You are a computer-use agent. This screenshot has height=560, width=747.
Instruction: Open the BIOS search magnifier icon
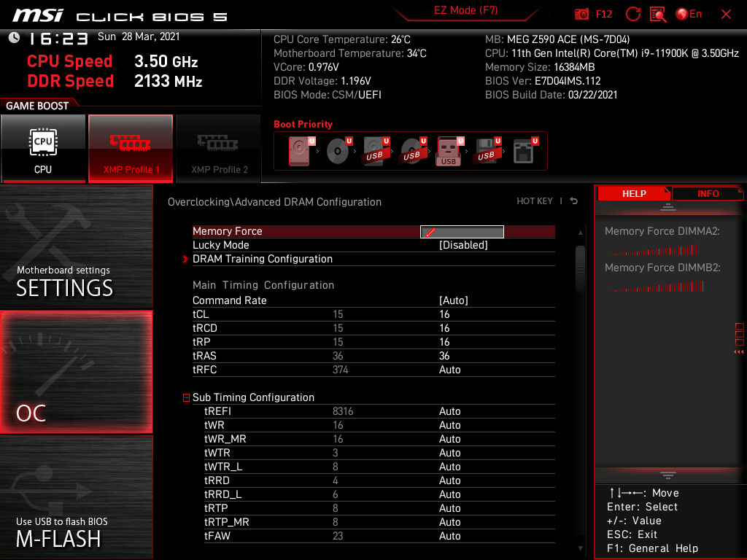point(658,15)
